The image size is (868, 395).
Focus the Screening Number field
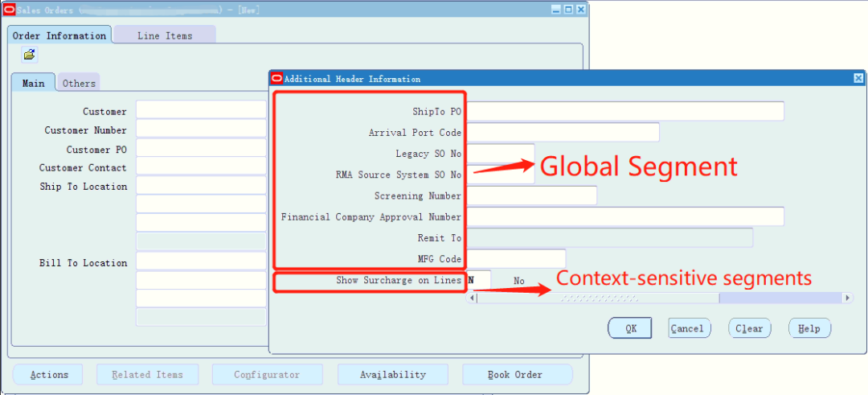pos(532,195)
